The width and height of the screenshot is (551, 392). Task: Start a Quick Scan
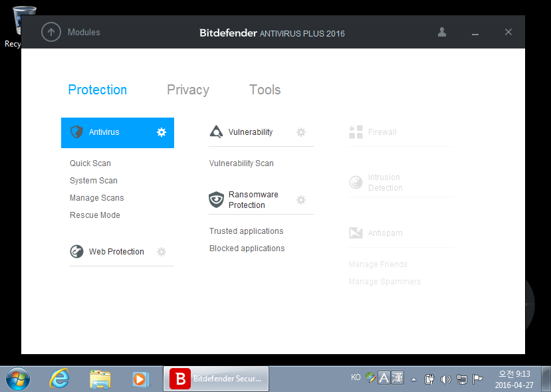[90, 163]
